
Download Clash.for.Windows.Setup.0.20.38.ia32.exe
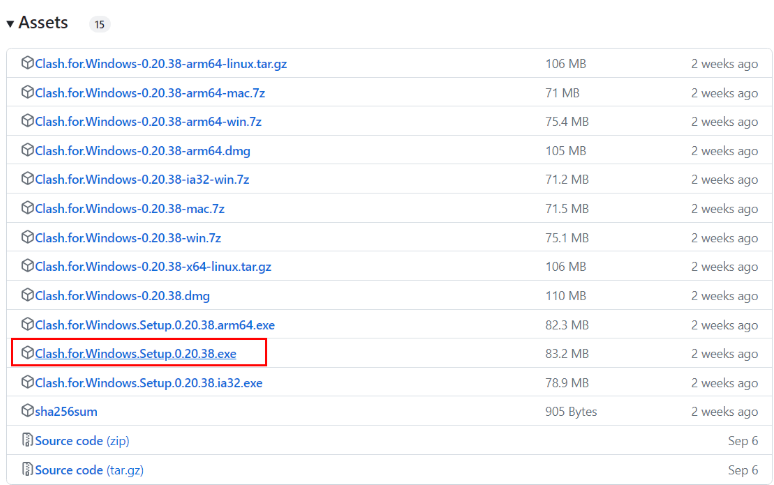[x=149, y=383]
